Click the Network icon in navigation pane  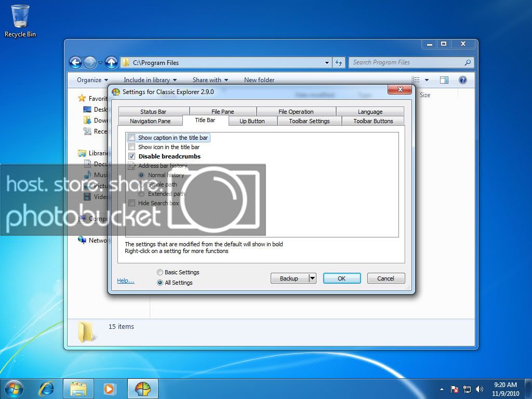(82, 240)
